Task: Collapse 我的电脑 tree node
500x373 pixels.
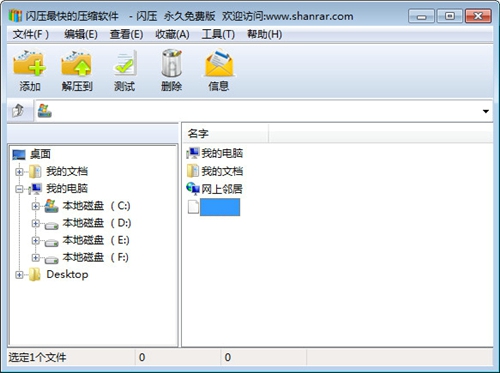Action: click(19, 189)
